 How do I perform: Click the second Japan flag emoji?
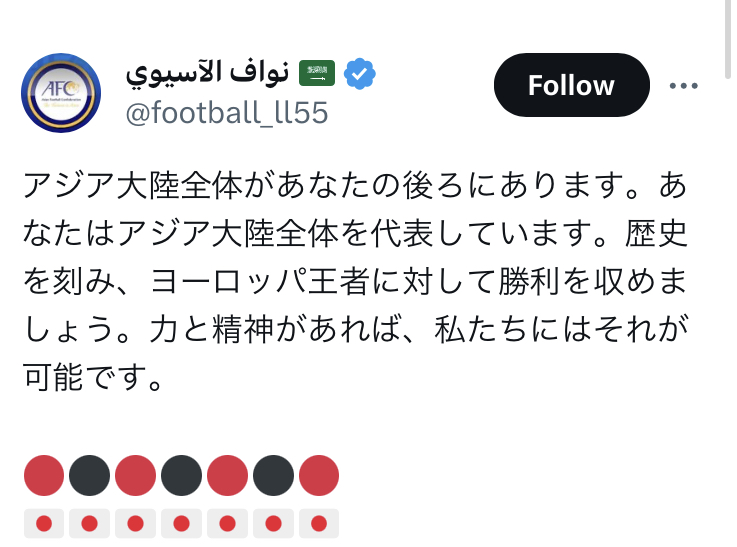pyautogui.click(x=89, y=523)
